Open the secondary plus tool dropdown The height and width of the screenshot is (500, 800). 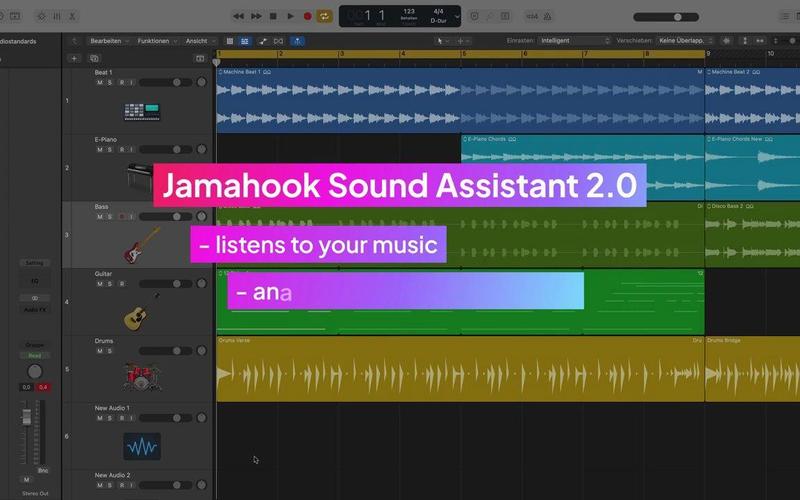pos(463,41)
